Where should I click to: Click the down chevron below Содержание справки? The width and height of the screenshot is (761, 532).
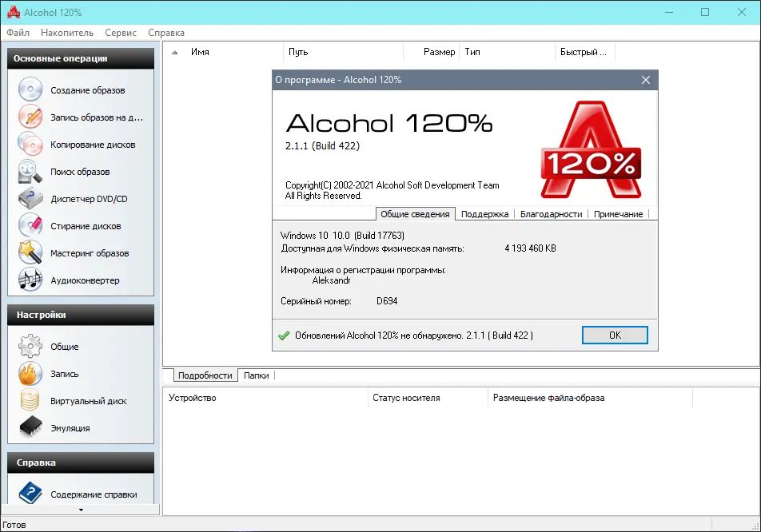pos(80,510)
